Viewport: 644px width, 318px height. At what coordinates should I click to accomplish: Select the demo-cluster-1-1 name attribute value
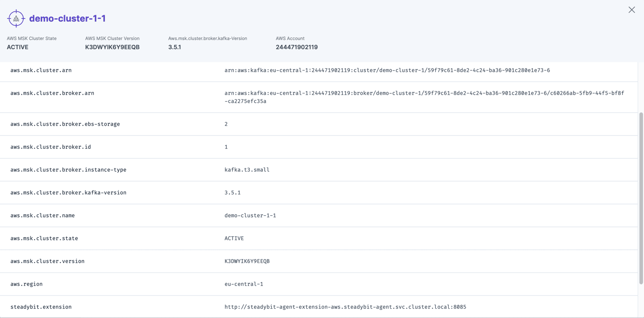250,215
